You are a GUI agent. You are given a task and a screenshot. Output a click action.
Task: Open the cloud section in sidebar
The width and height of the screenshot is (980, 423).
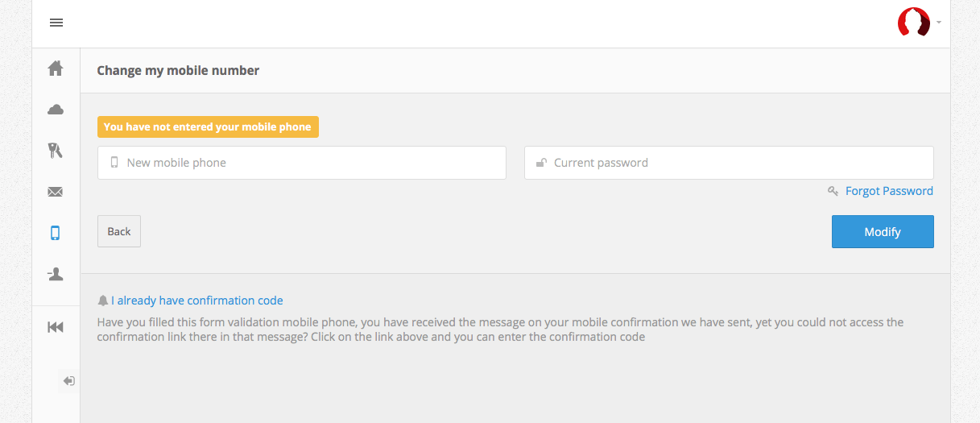tap(56, 110)
